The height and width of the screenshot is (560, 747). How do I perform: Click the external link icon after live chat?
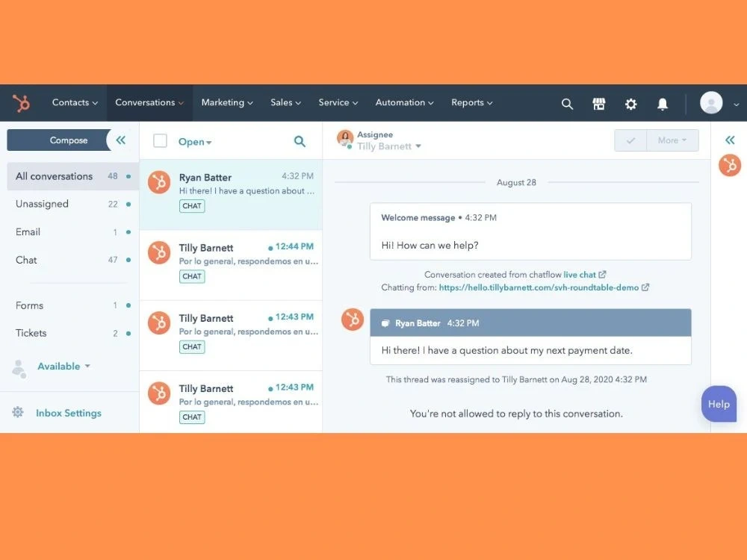(x=602, y=274)
